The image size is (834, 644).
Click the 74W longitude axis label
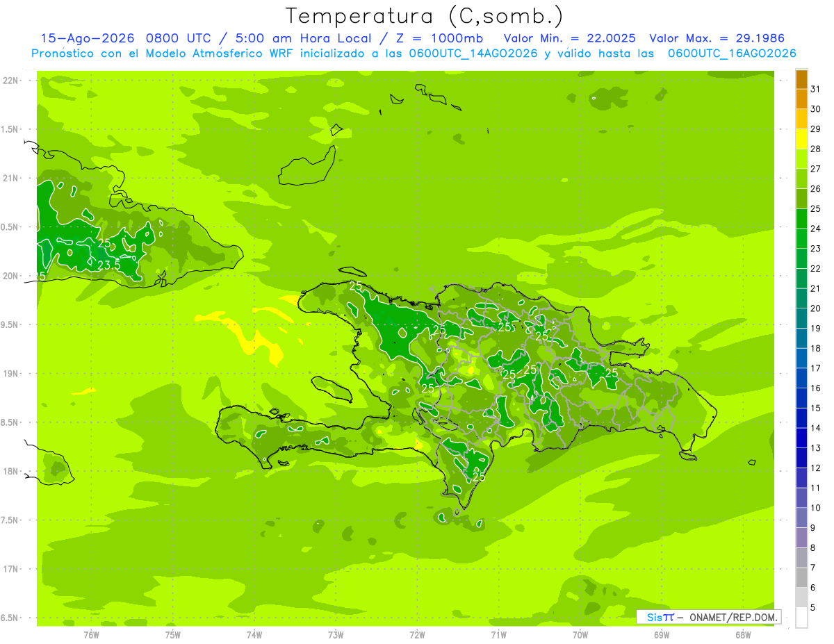tap(254, 634)
